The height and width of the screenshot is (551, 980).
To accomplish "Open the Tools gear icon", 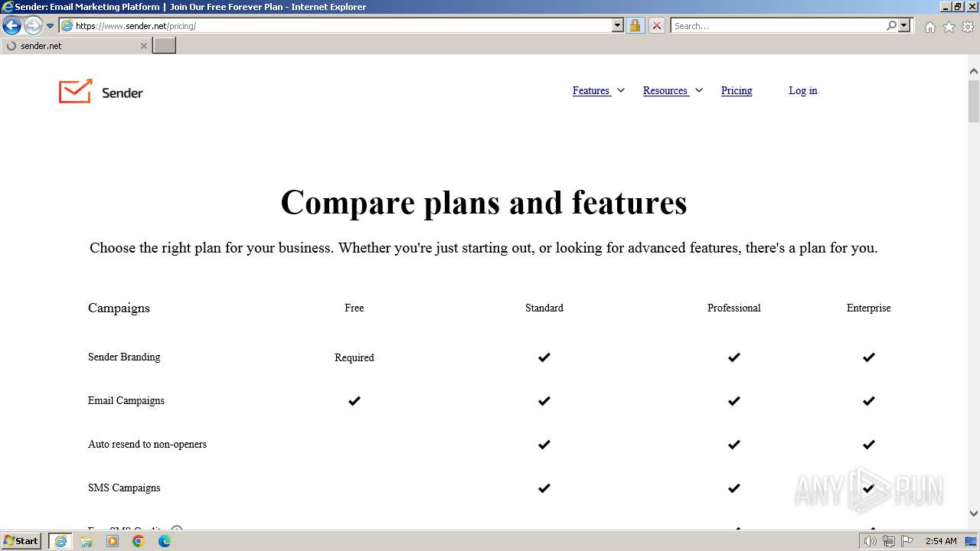I will [x=968, y=27].
